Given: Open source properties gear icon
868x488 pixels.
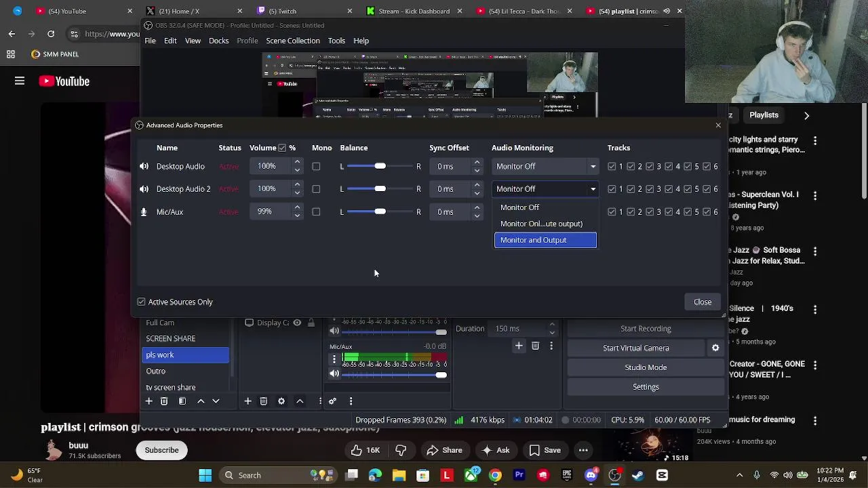Looking at the screenshot, I should pos(281,401).
